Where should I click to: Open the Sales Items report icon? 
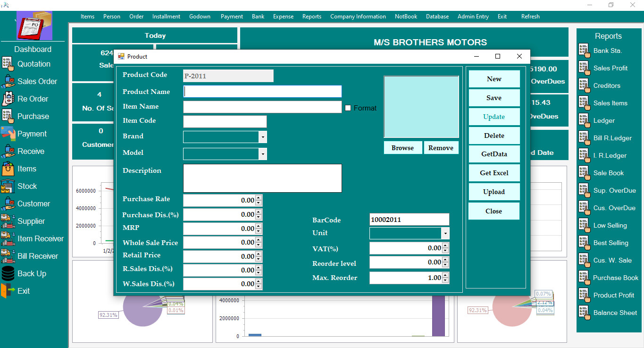point(585,103)
